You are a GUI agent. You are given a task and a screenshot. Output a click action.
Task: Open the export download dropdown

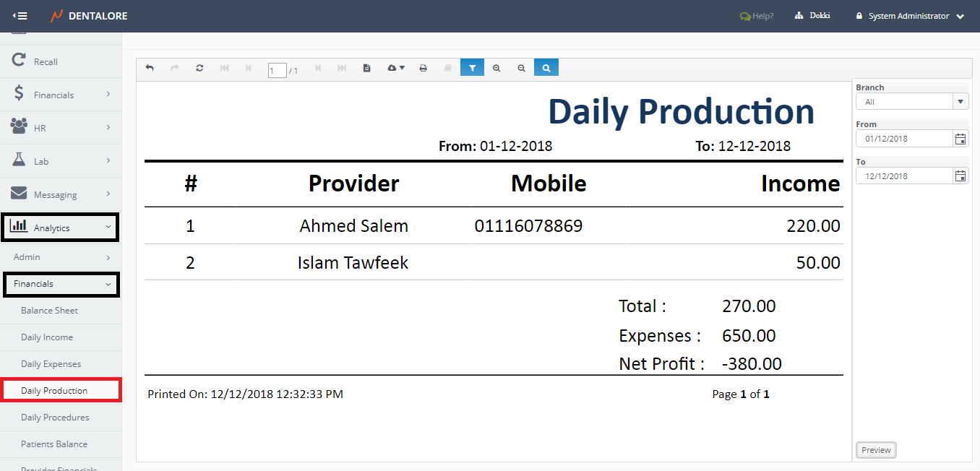396,68
